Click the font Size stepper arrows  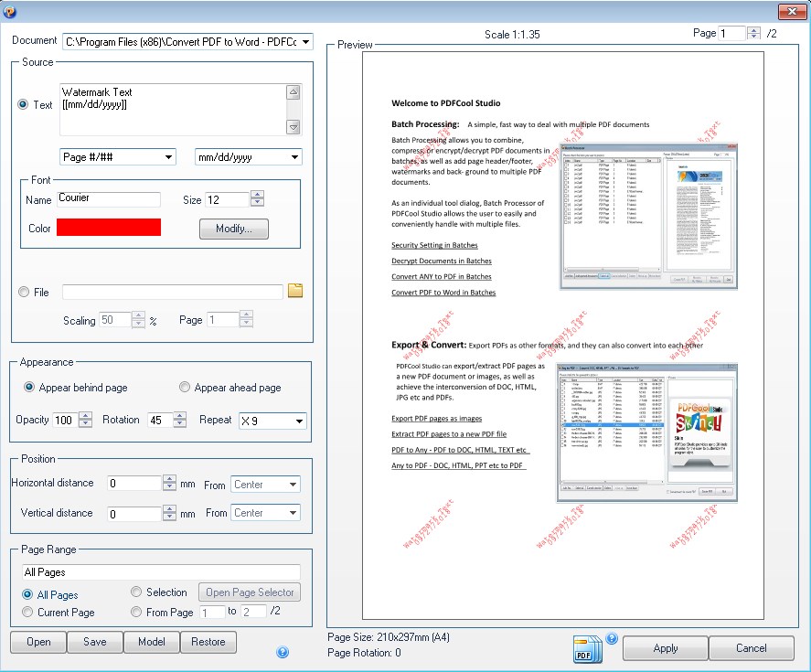257,198
